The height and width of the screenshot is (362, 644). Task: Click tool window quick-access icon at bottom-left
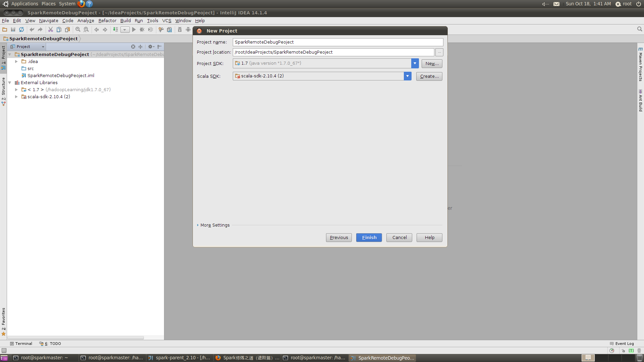pos(4,350)
